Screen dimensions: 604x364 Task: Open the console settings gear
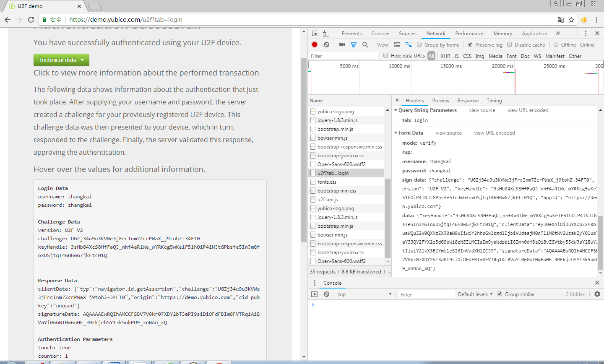click(597, 294)
